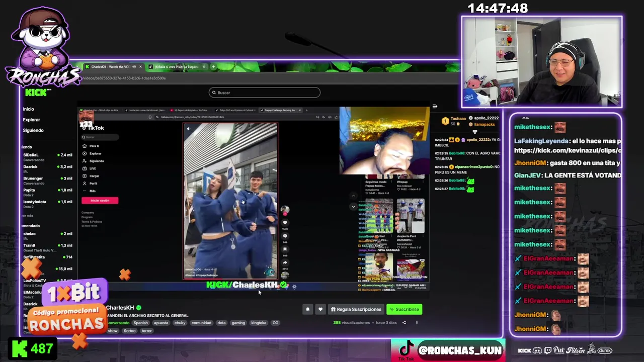Click the Sorteo tag
Screen dimensions: 644x362
[x=129, y=331]
